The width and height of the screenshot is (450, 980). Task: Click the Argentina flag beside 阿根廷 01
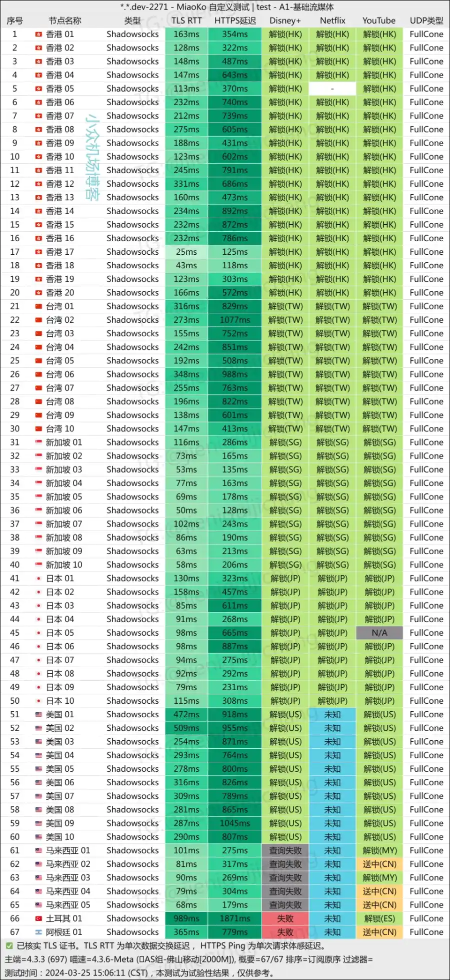click(x=38, y=932)
